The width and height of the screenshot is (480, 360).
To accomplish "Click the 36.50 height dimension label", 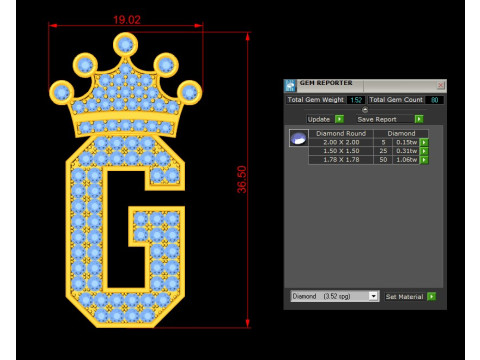I will (242, 179).
